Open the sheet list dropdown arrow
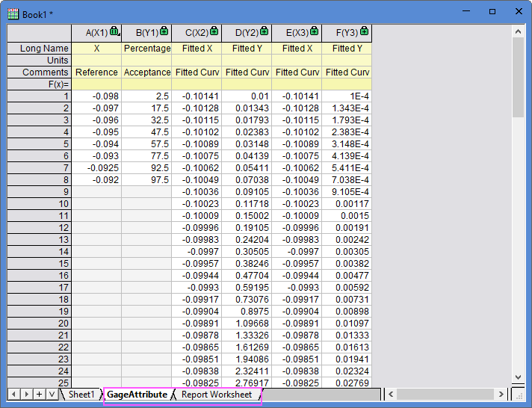532x408 pixels. pos(52,394)
